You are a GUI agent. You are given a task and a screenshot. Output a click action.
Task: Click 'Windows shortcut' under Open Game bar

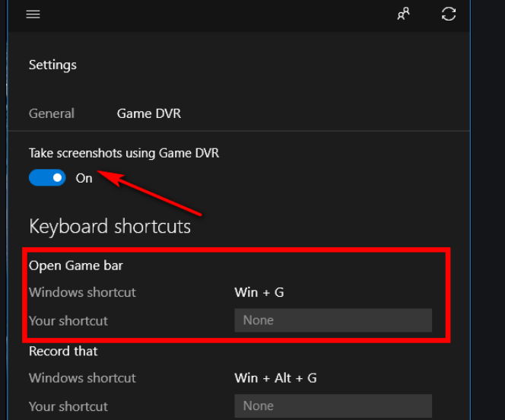pyautogui.click(x=82, y=292)
